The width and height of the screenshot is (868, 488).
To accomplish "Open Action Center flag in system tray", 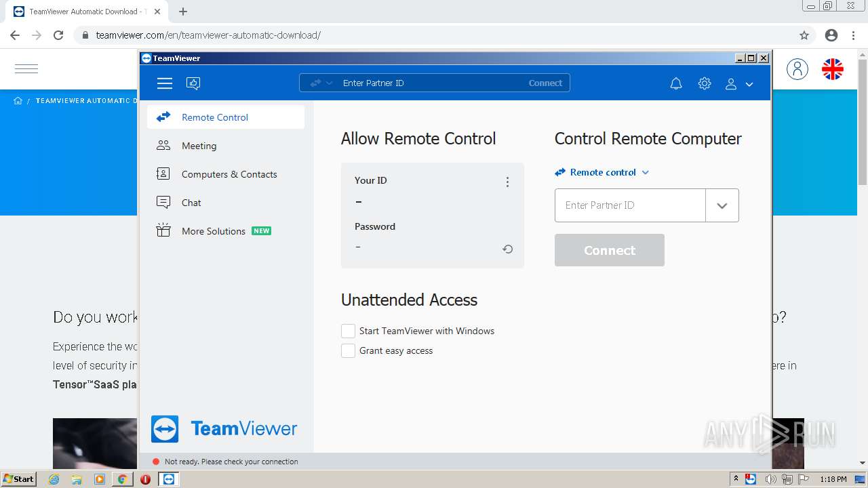I will 804,479.
